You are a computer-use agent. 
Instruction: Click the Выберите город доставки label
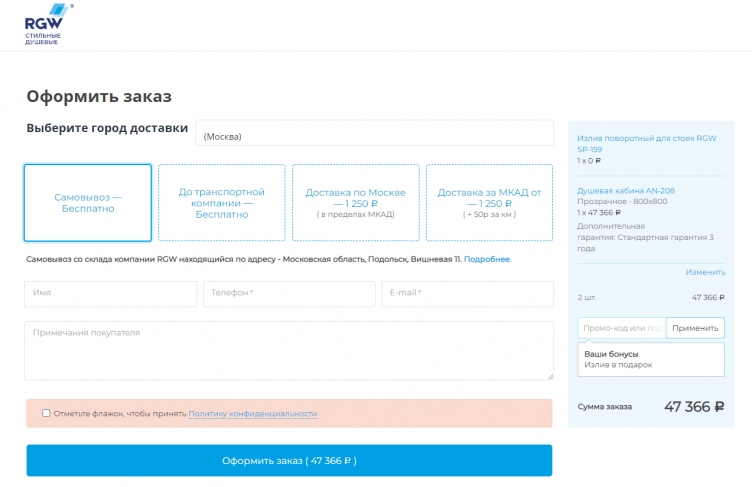(x=107, y=128)
